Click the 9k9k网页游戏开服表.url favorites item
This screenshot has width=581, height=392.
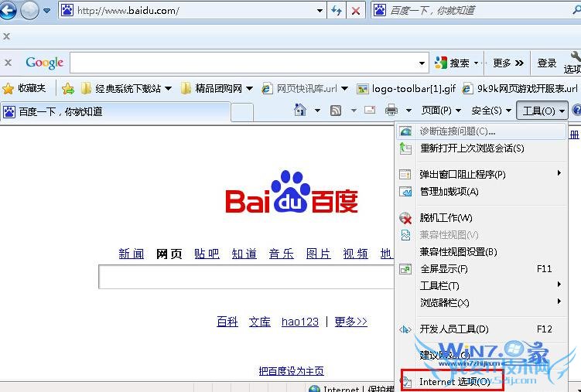click(520, 88)
